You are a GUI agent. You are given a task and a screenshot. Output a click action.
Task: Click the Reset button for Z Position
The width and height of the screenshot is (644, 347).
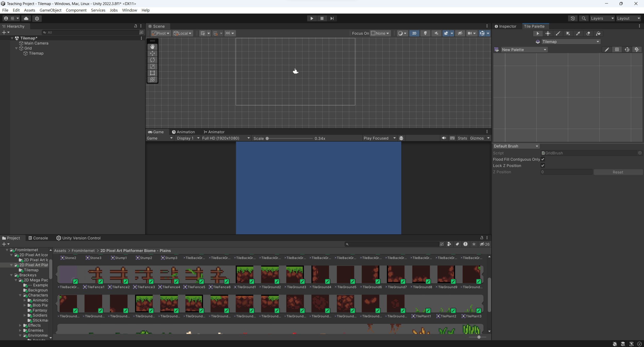point(617,172)
